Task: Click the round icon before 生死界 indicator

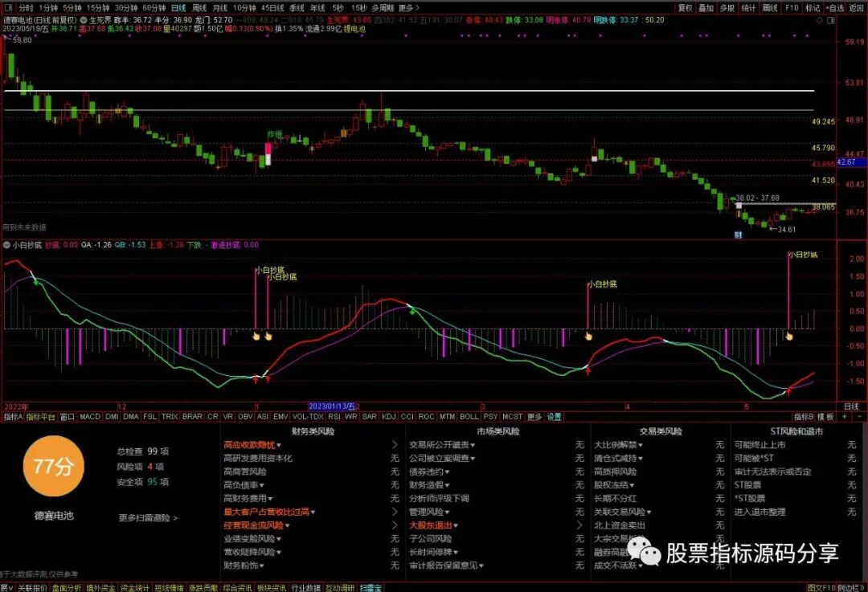Action: click(x=84, y=20)
